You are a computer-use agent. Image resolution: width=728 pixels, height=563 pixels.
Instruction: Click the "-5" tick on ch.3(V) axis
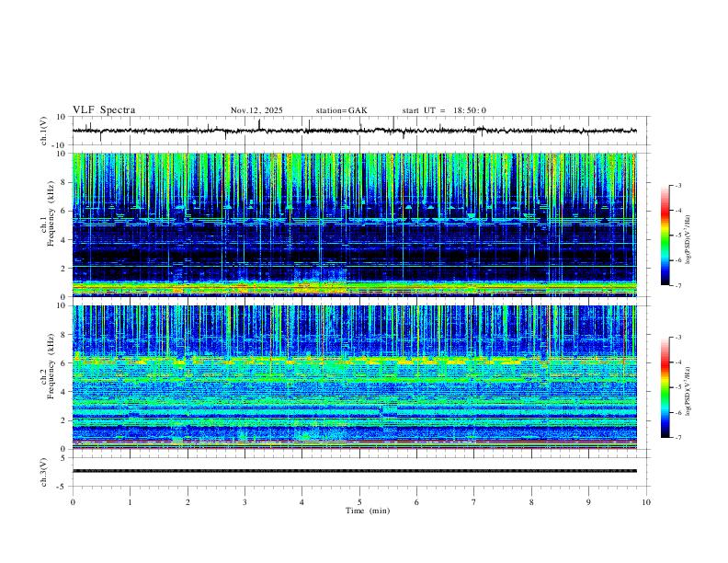[62, 487]
